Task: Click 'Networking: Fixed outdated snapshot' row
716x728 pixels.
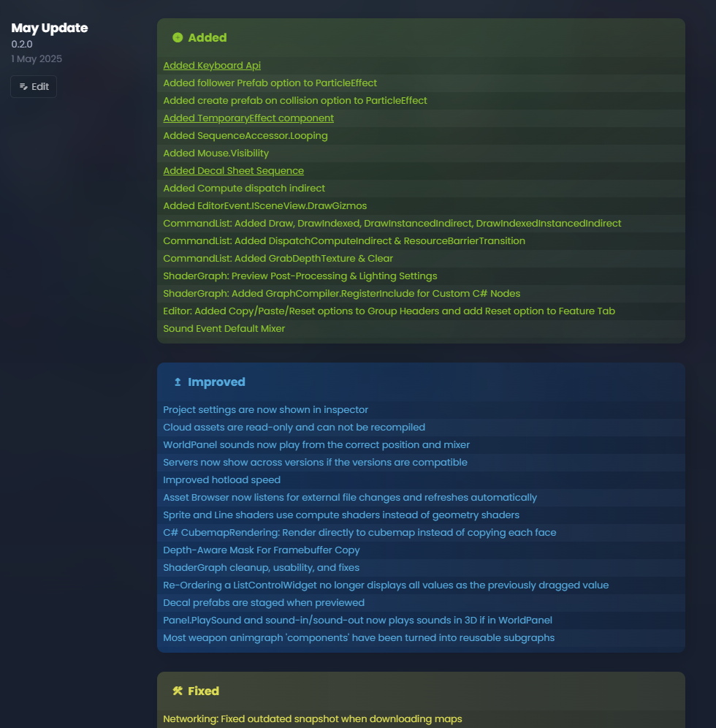Action: point(421,718)
